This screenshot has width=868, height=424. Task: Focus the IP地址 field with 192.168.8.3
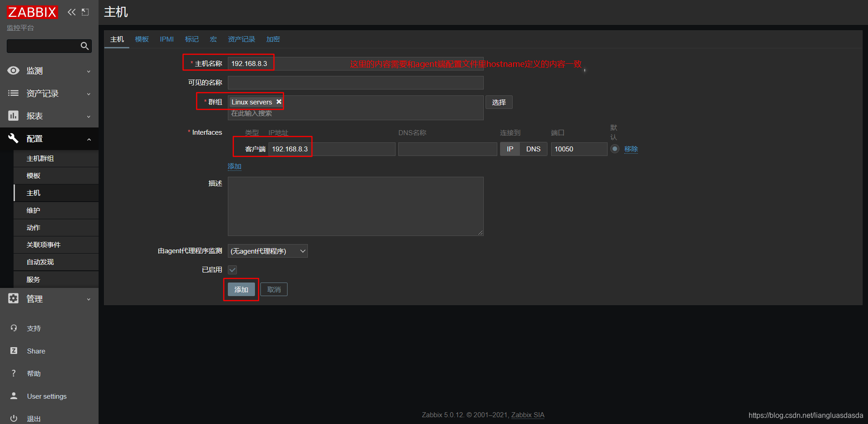tap(332, 149)
